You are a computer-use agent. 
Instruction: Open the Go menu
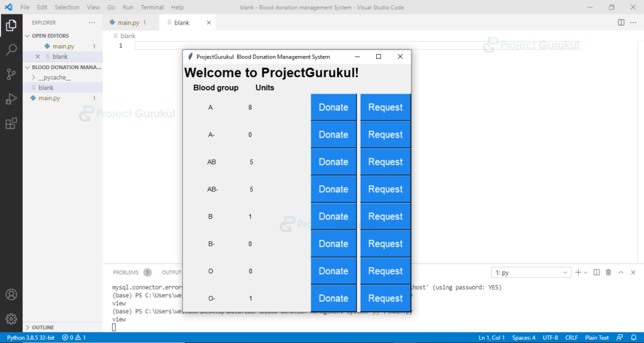(111, 8)
